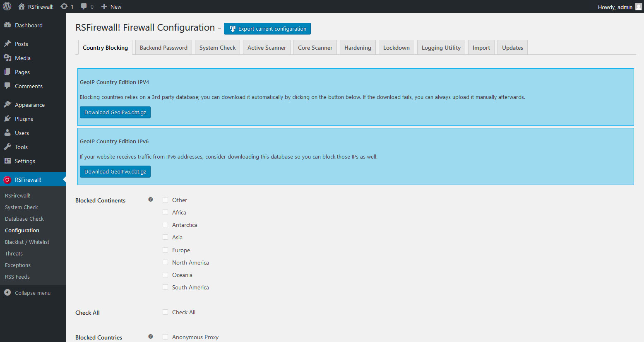
Task: Open the System Check tab
Action: [x=217, y=48]
